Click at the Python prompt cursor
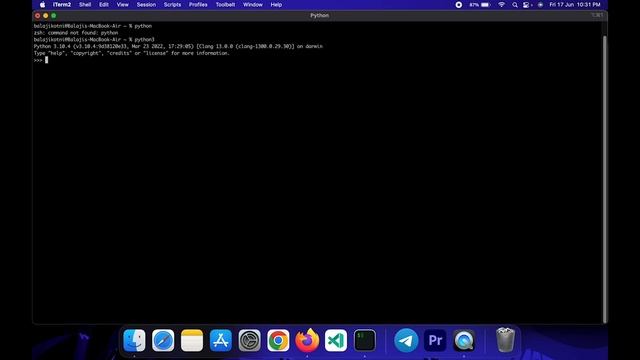This screenshot has width=640, height=360. coord(47,60)
